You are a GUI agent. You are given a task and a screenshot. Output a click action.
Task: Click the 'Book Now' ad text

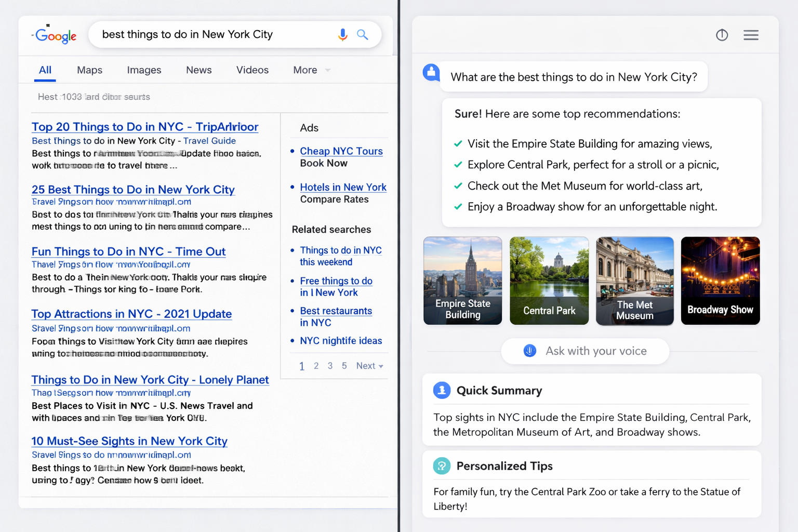(324, 163)
